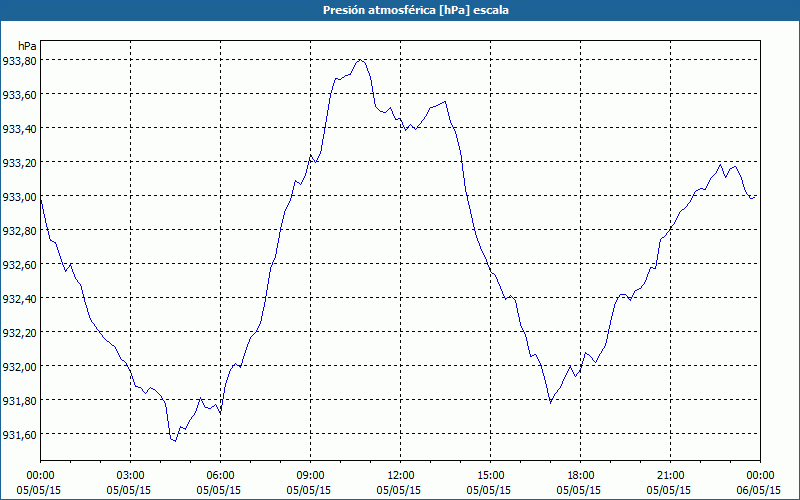Viewport: 800px width, 500px height.
Task: Click the highest peak of the pressure curve
Action: pos(360,60)
